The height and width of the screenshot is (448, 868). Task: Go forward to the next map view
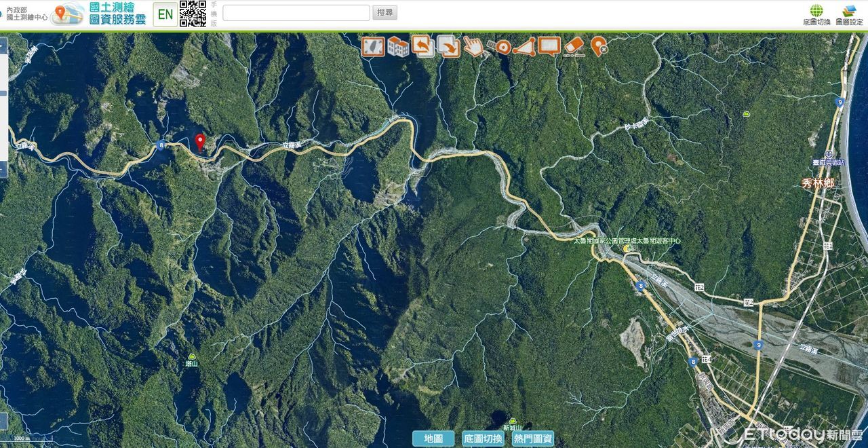pos(448,46)
